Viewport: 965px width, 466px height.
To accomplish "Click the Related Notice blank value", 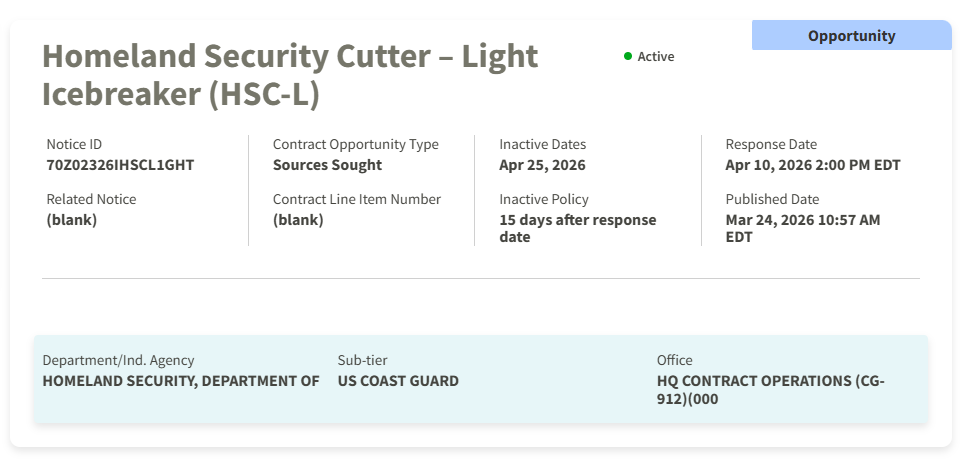I will click(x=72, y=220).
